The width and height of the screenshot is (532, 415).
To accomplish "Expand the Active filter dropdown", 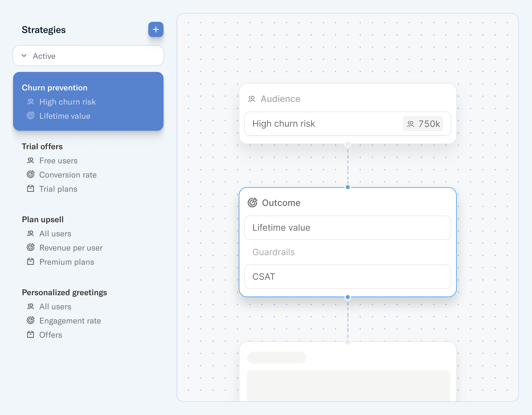I will coord(88,56).
